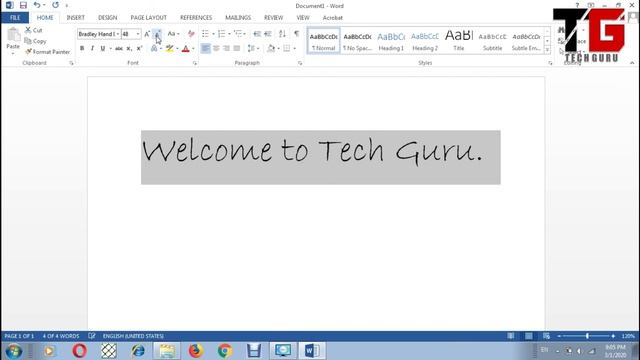Click 'ENGLISH (UNITED STATES)' in the status bar

[133, 336]
